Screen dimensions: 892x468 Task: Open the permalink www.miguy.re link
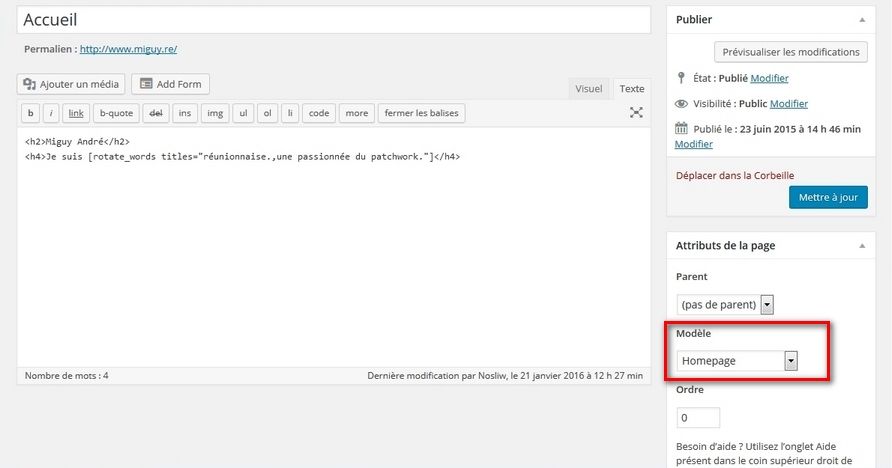coord(128,49)
